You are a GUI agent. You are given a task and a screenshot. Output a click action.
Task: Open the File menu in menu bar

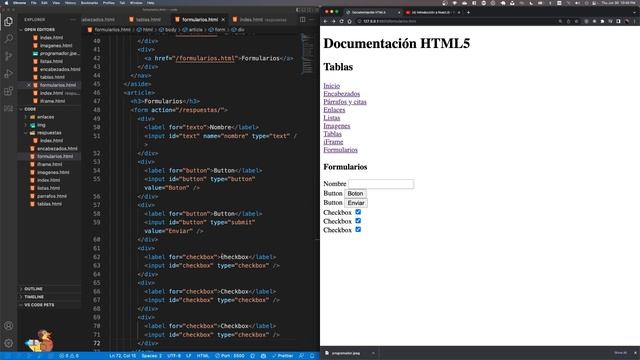point(33,3)
